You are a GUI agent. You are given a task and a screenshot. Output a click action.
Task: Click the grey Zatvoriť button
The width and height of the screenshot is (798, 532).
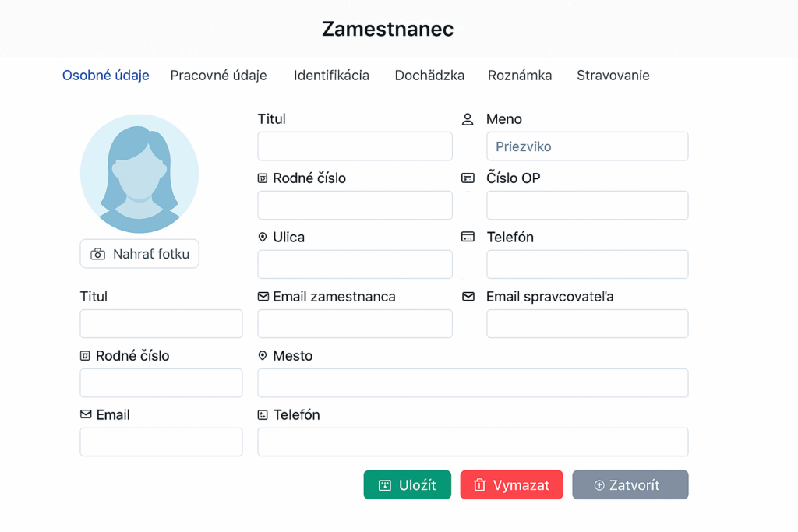[x=630, y=484]
